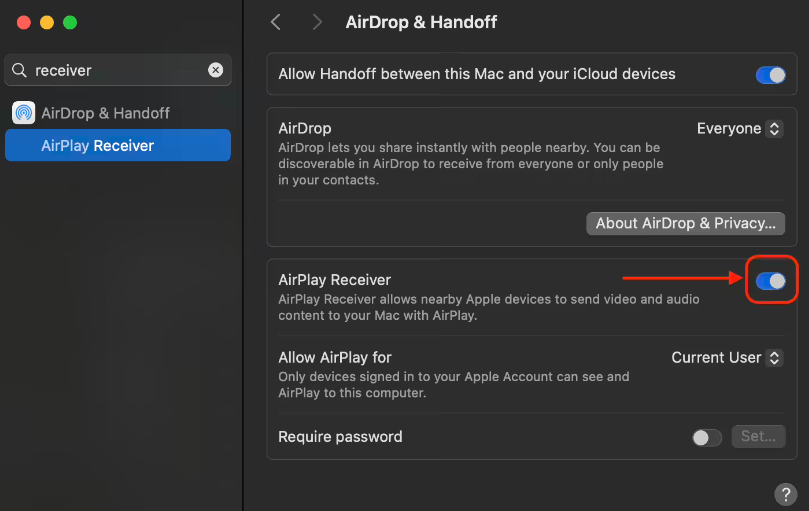This screenshot has width=809, height=511.
Task: Click the Allow AirPlay for label
Action: (335, 358)
